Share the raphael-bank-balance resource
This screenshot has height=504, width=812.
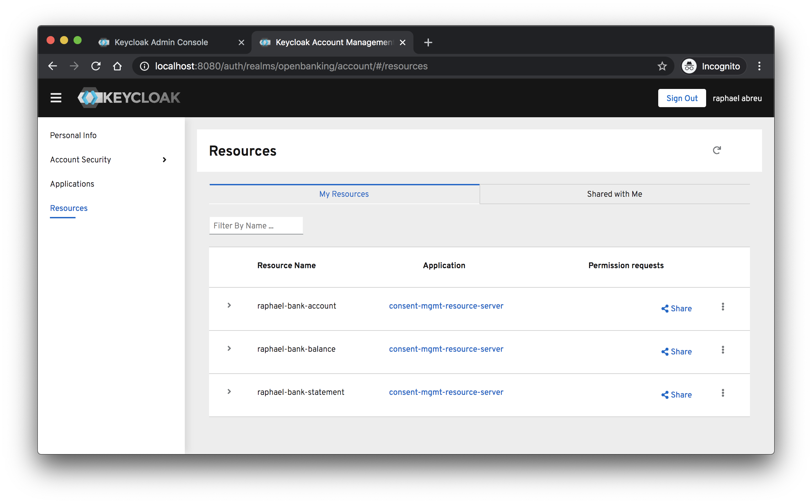676,352
